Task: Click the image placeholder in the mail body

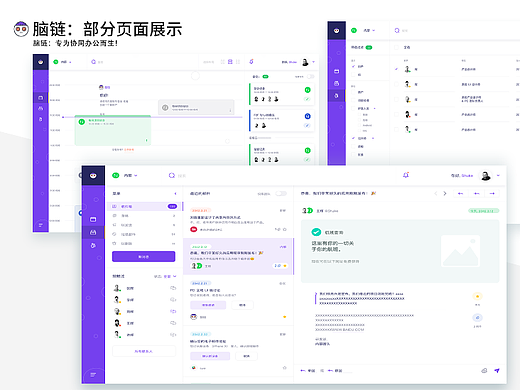Action: point(460,251)
